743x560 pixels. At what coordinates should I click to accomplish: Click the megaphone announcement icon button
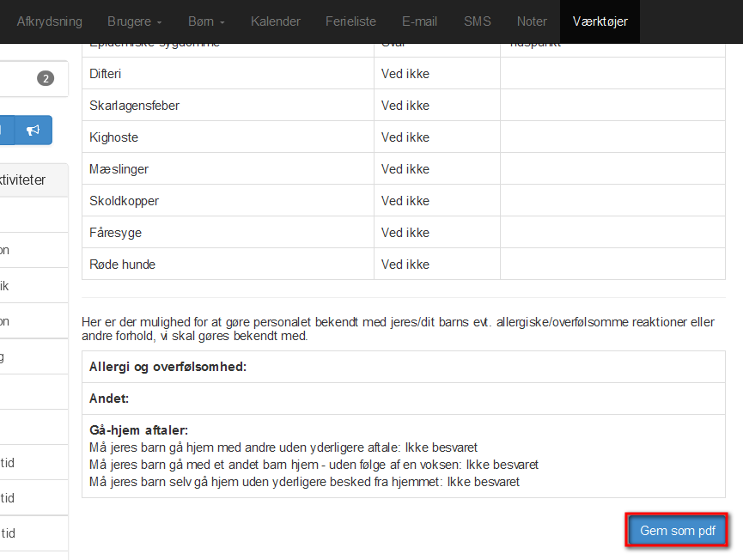coord(33,131)
